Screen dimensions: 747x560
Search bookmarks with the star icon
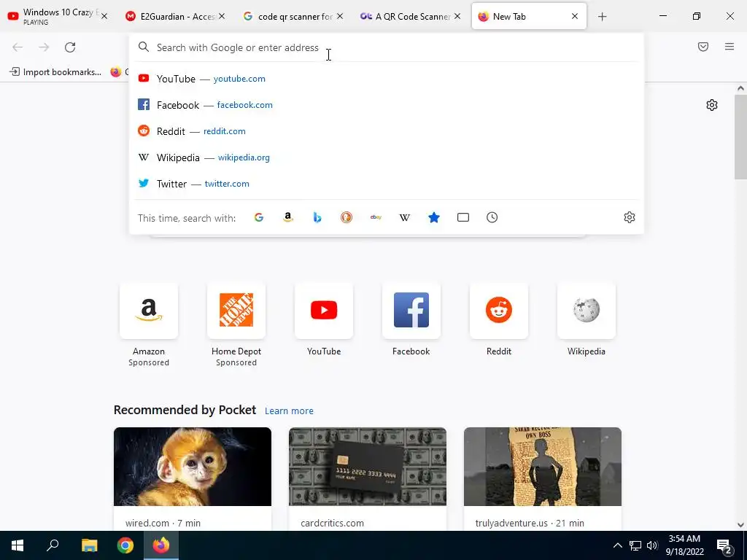coord(434,217)
